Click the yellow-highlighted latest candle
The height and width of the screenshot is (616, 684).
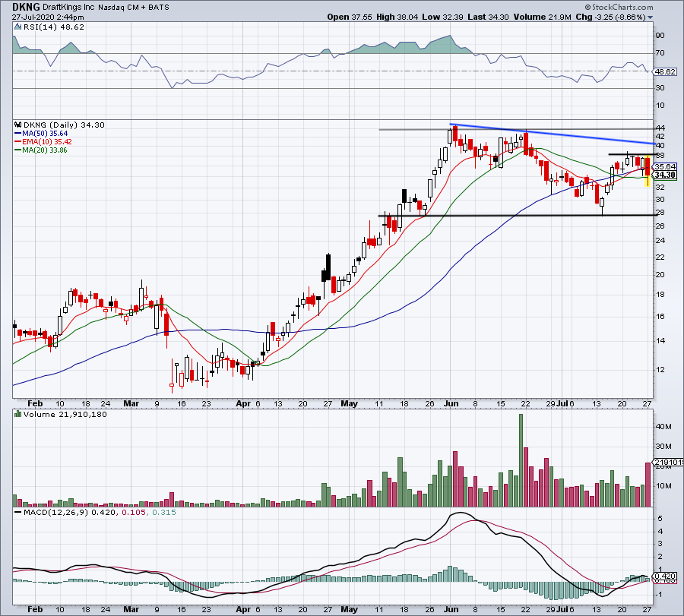pyautogui.click(x=648, y=172)
